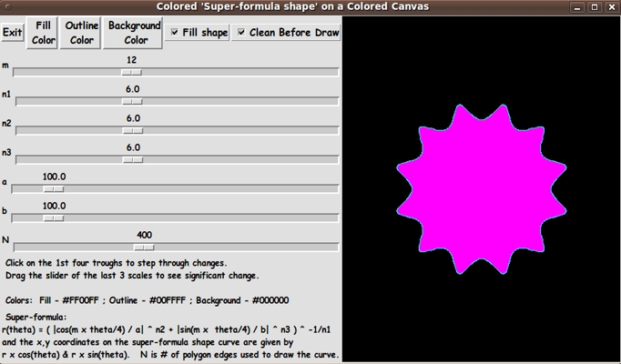Click the n2 slider handle
Screen dimensions: 621x364
(133, 130)
